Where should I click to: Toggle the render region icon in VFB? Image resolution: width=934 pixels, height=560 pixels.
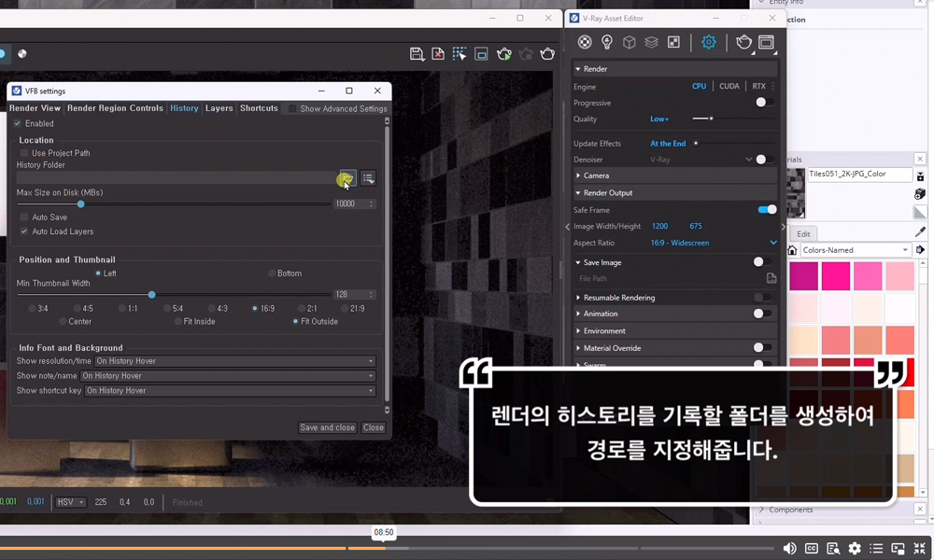click(x=481, y=54)
